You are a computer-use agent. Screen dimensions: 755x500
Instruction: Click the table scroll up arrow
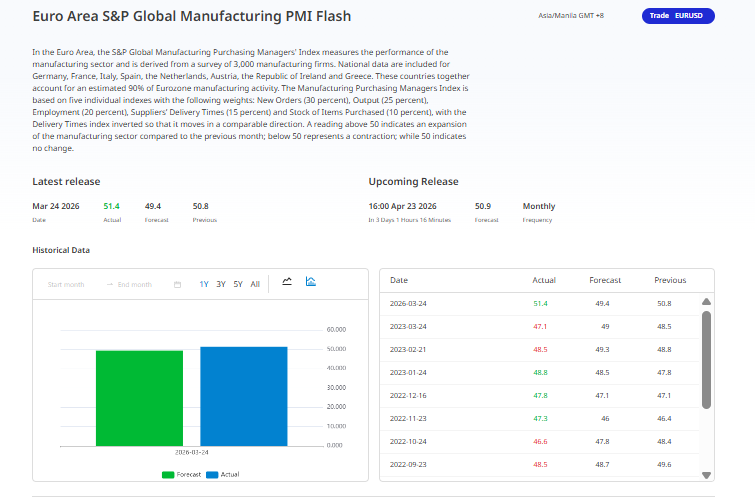click(x=707, y=302)
